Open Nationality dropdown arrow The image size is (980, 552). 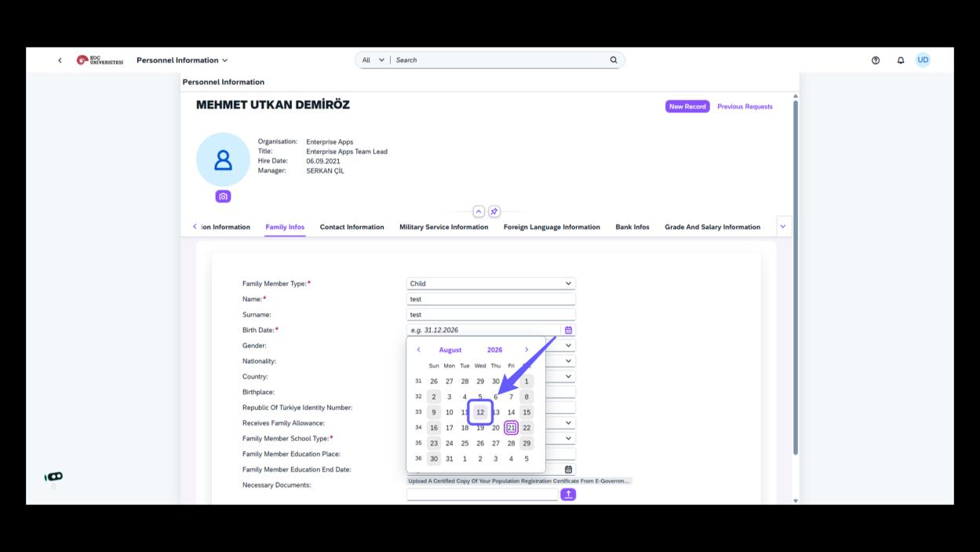(x=569, y=361)
